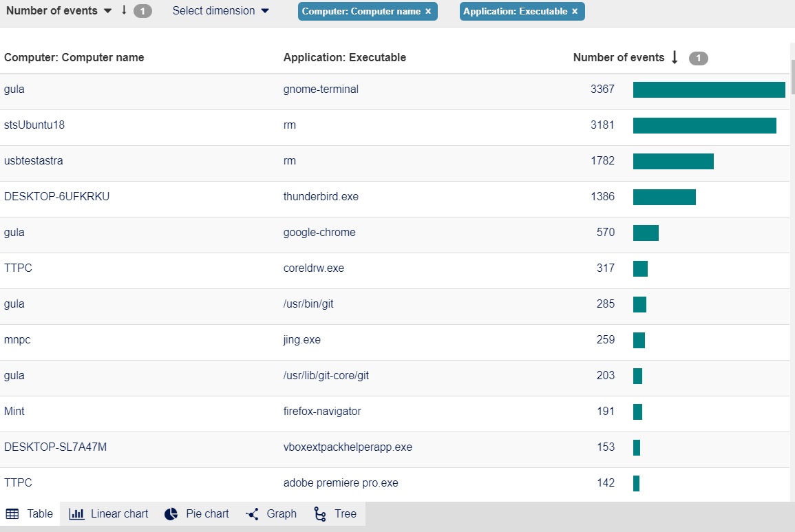This screenshot has width=795, height=532.
Task: Open the Select dimension dropdown
Action: click(220, 11)
